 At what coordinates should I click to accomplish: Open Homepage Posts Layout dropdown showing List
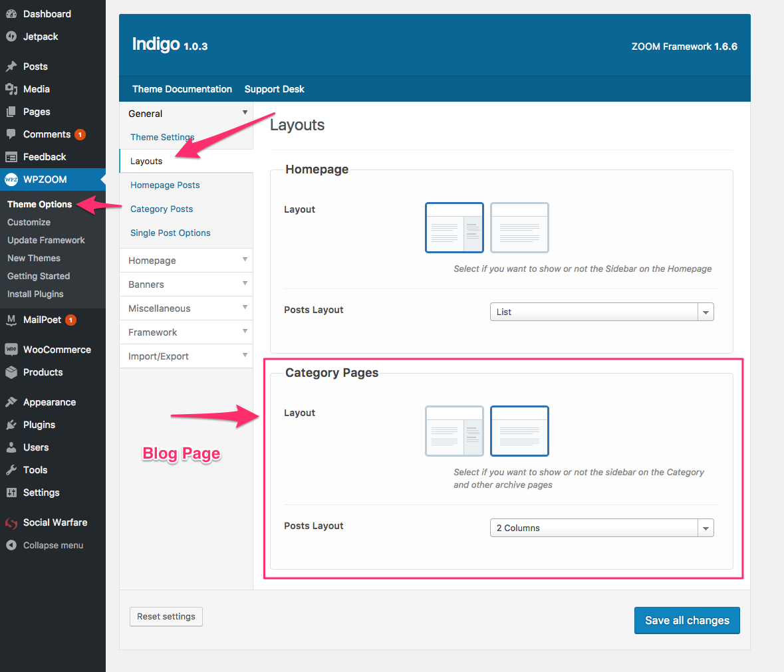point(602,312)
